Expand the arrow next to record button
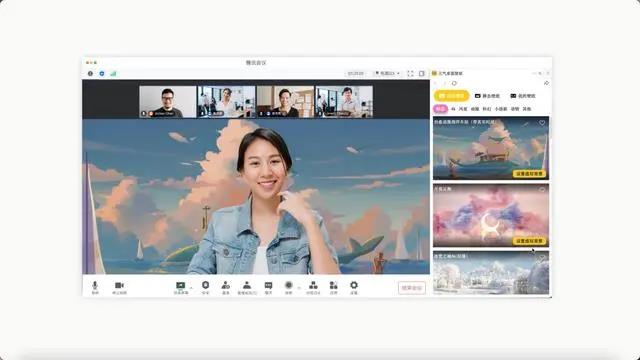 pos(299,288)
